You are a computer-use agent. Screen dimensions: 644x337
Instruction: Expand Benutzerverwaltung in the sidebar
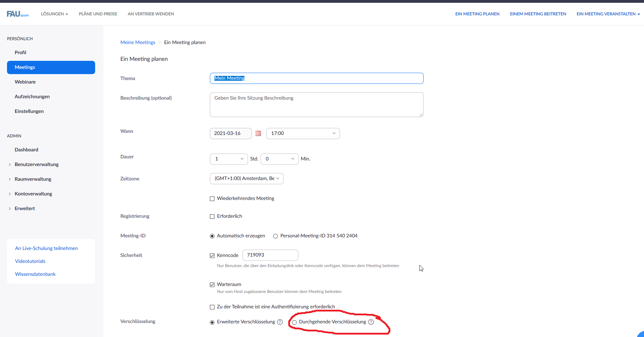click(x=36, y=164)
